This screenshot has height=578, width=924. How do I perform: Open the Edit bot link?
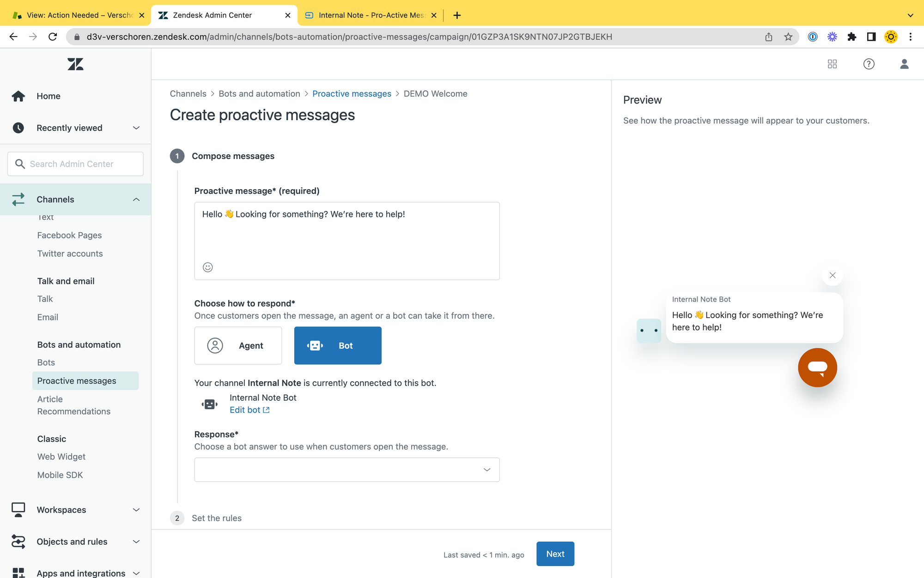coord(249,410)
